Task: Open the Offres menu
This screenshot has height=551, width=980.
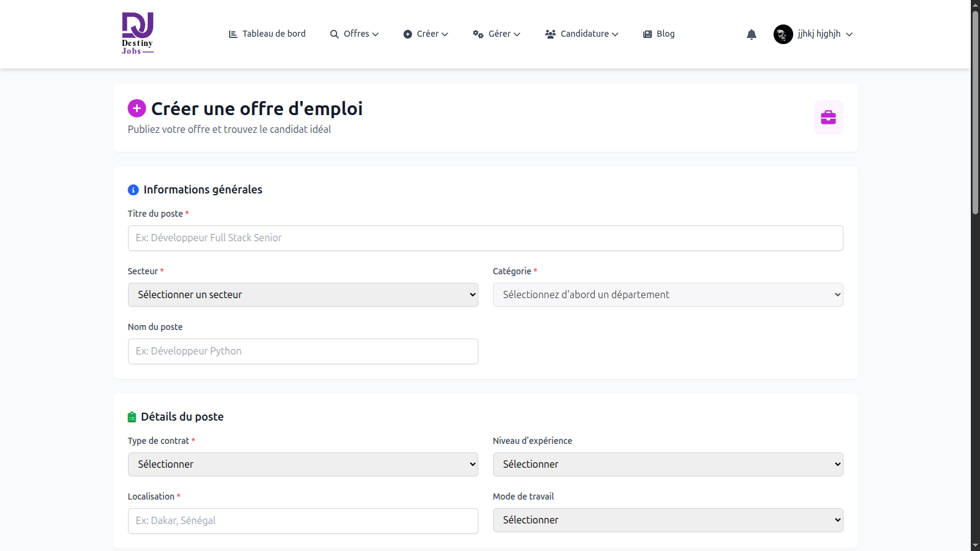Action: (355, 34)
